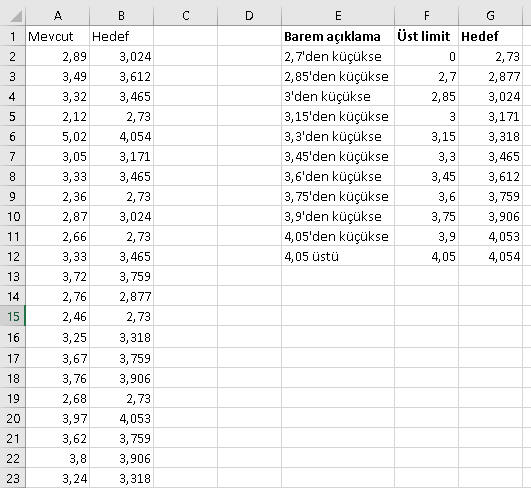Click cell with 2,7'den küçükse

tap(338, 56)
